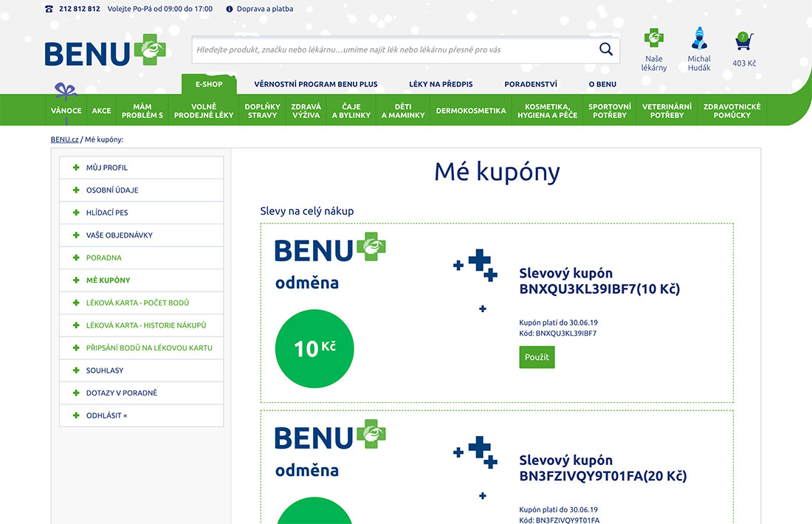Open Zdravotnické pomůcky category

(732, 110)
